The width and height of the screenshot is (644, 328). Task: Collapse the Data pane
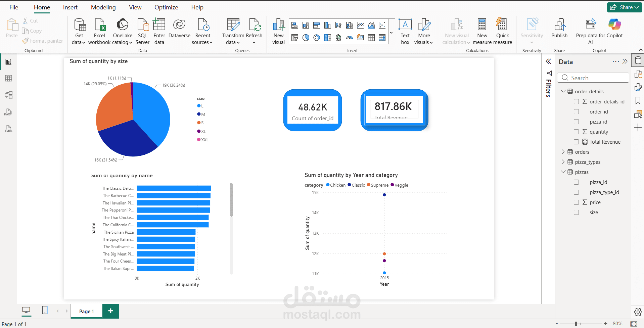[625, 61]
